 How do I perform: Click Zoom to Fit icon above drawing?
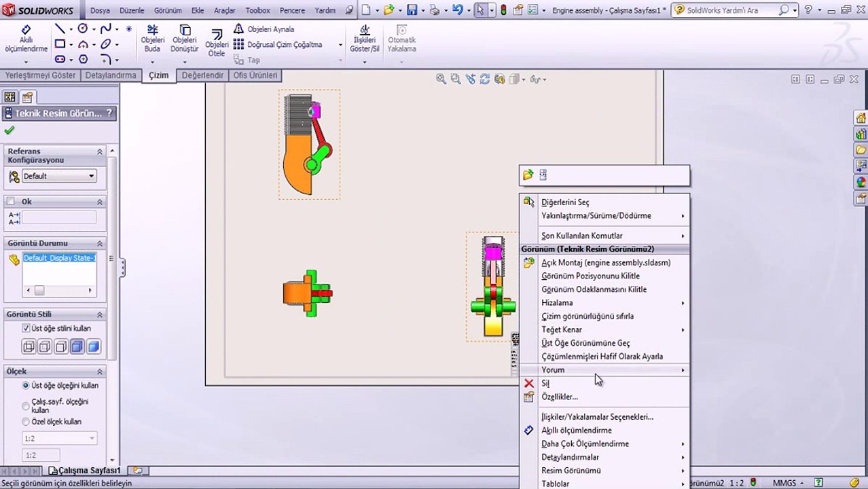pos(441,79)
